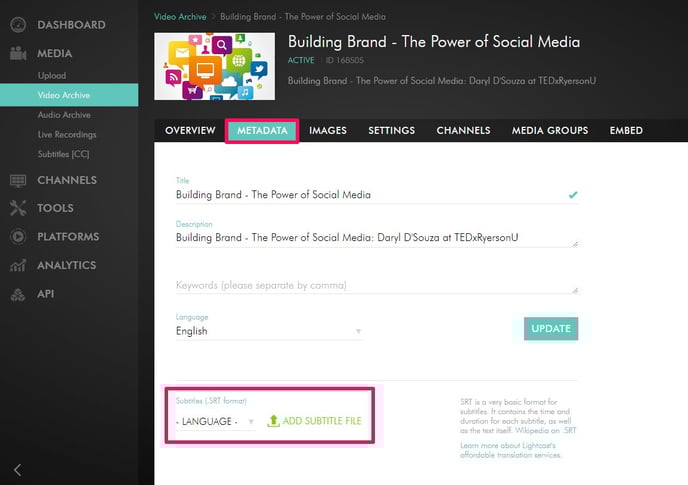Open Audio Archive in sidebar
This screenshot has height=485, width=688.
click(x=65, y=115)
